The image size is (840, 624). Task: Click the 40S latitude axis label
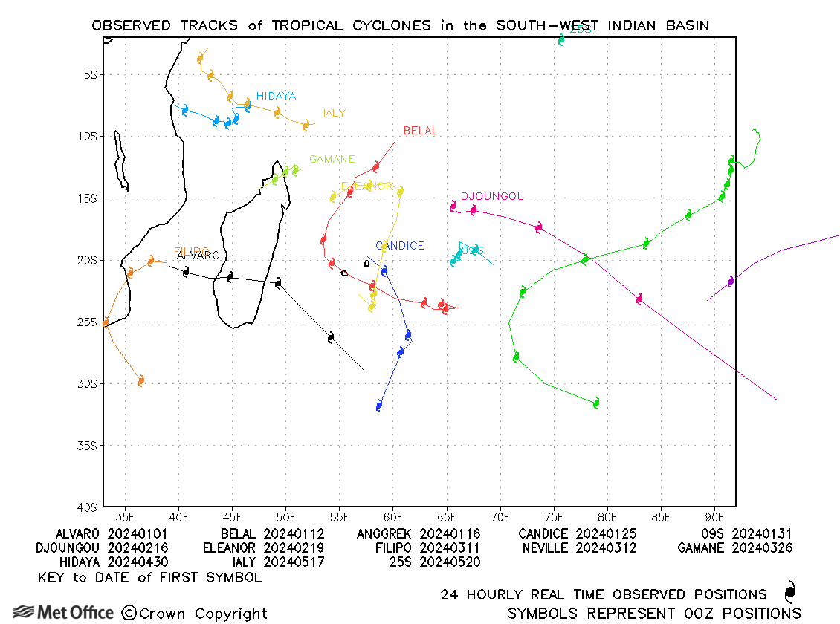pyautogui.click(x=88, y=507)
